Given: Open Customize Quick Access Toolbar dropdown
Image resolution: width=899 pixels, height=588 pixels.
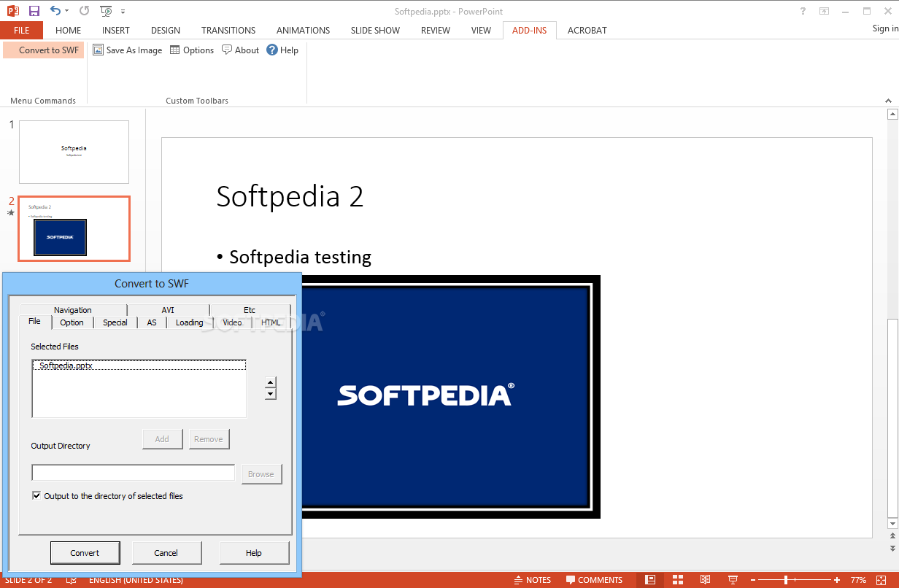Looking at the screenshot, I should pyautogui.click(x=123, y=12).
